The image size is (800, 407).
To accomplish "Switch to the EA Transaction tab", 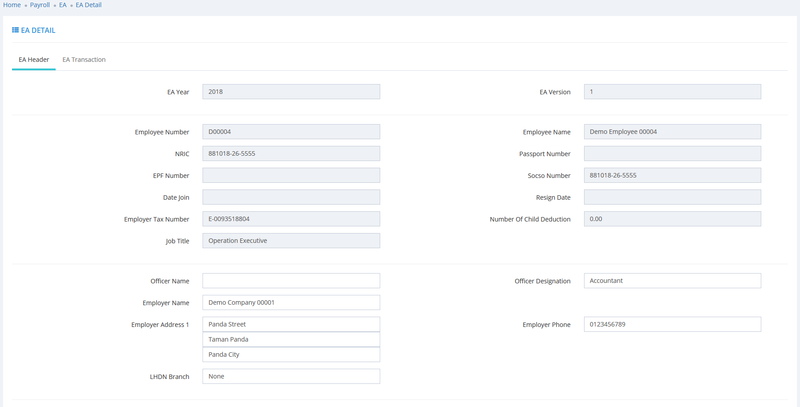I will pyautogui.click(x=84, y=60).
